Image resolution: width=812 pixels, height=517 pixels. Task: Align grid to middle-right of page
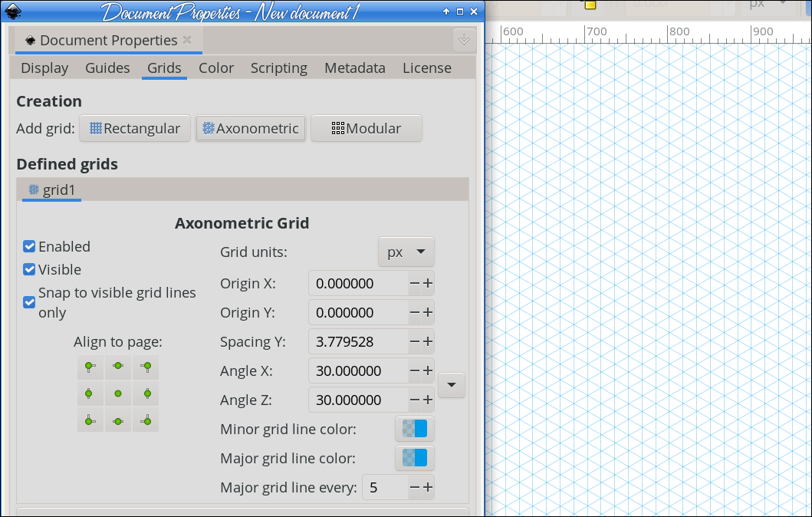[x=146, y=394]
